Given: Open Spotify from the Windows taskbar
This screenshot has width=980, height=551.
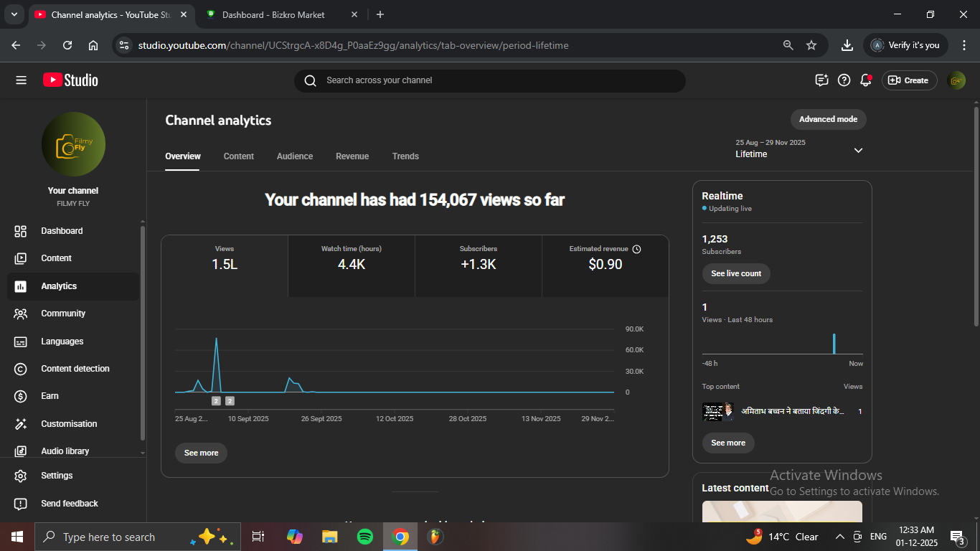Looking at the screenshot, I should [x=365, y=537].
